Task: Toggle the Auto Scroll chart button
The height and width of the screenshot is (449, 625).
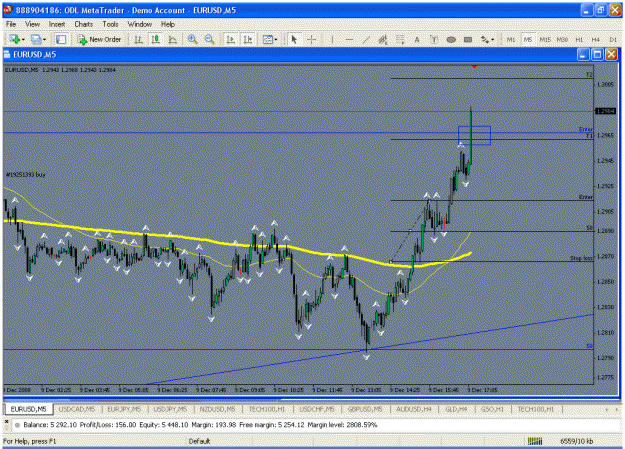Action: coord(230,39)
